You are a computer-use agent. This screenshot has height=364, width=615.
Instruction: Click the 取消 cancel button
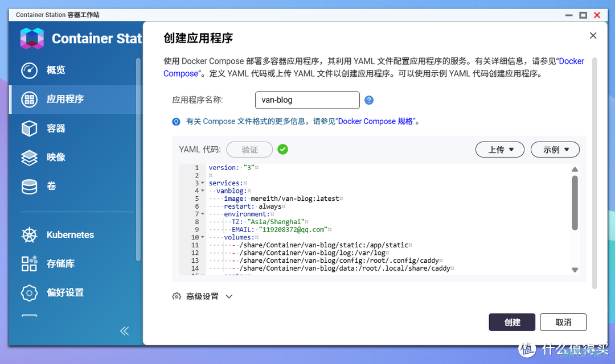click(x=563, y=322)
